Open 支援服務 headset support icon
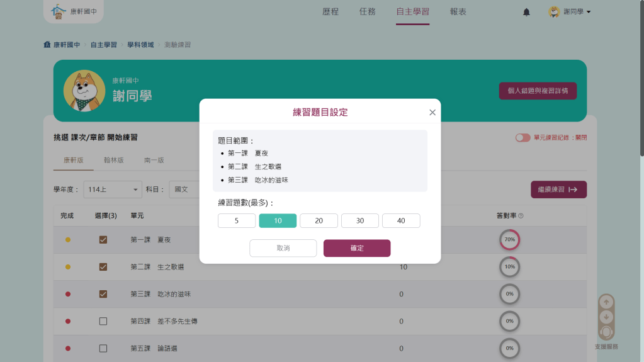 click(606, 333)
